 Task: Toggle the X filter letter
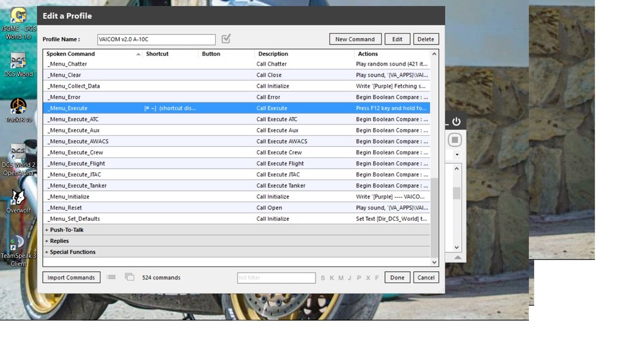368,278
